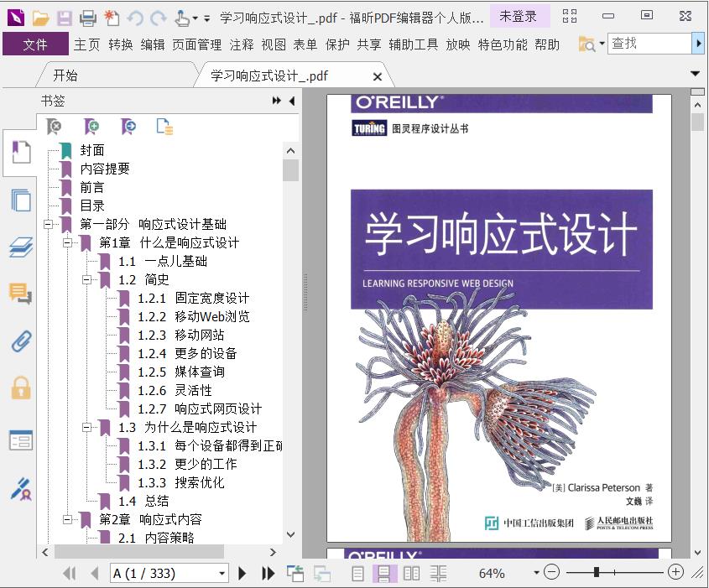This screenshot has height=588, width=709.
Task: Open the find options dropdown arrow
Action: pos(602,44)
